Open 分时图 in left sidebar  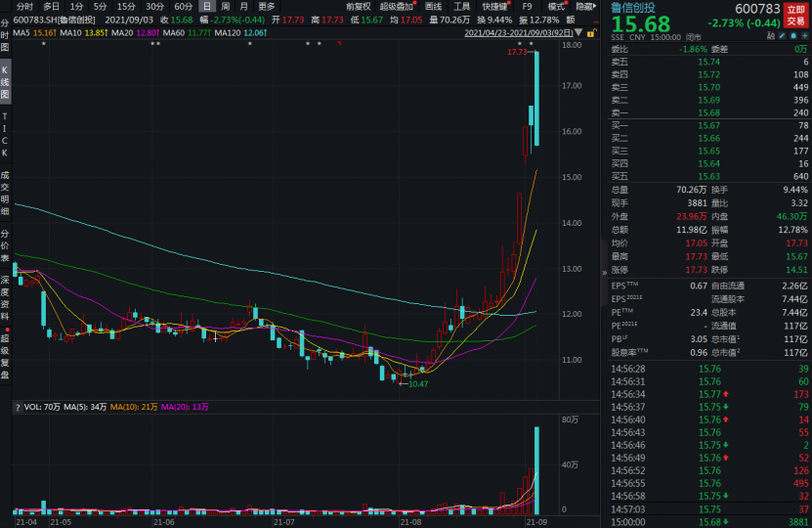pos(5,35)
